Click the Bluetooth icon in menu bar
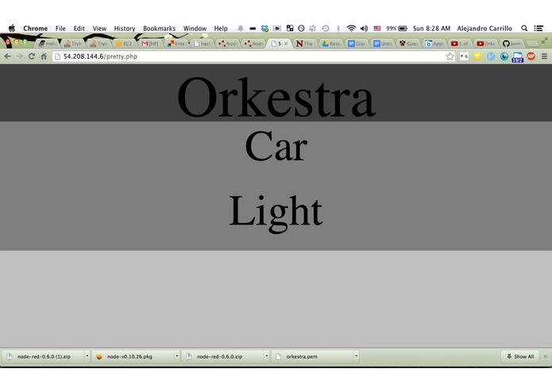This screenshot has width=552, height=392. 338,28
